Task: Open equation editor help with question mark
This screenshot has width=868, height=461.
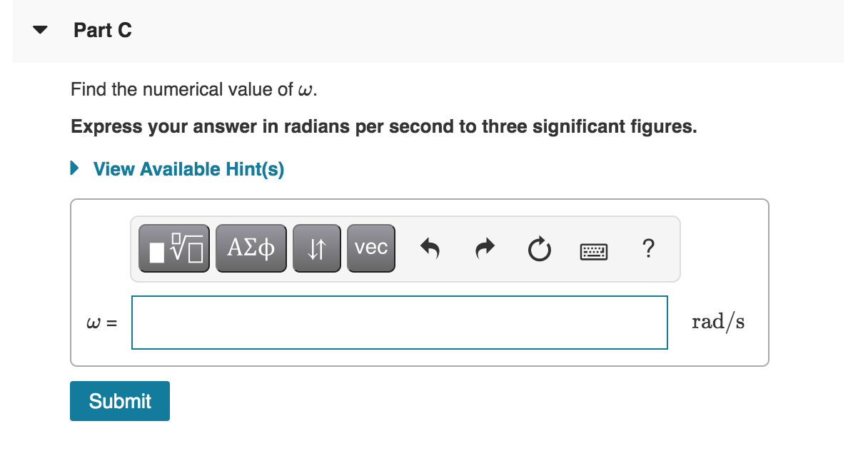Action: [x=648, y=249]
